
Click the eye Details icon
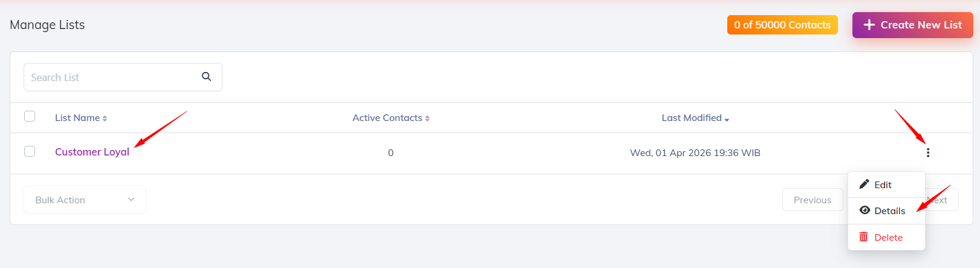865,211
